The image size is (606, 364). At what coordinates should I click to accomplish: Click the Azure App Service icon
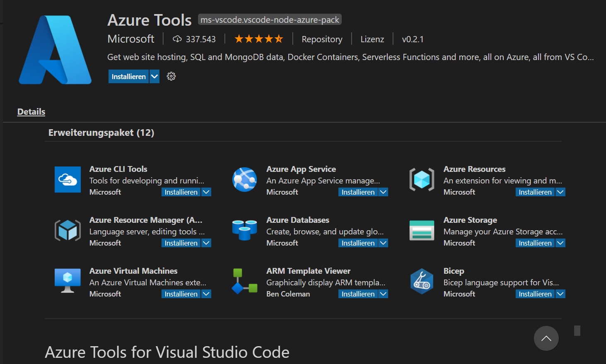[244, 179]
